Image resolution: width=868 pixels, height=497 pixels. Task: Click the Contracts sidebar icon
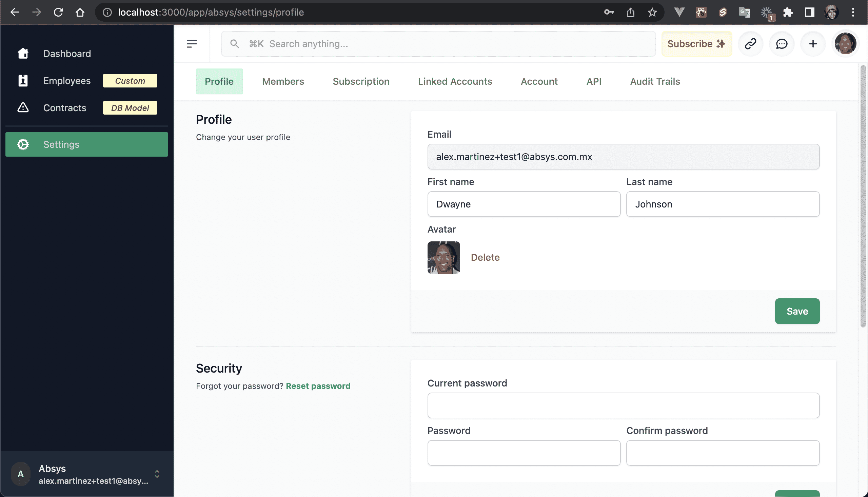[x=22, y=108]
